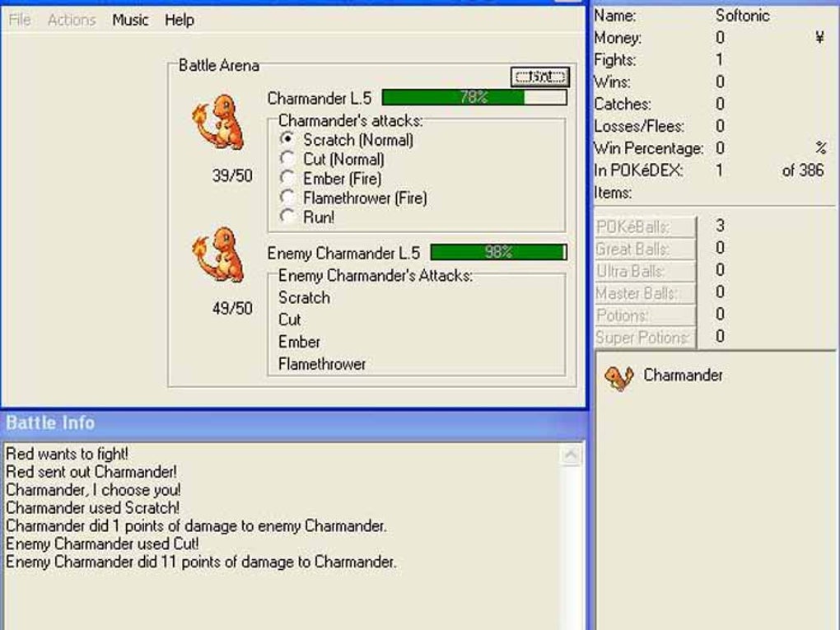Open the File menu

[x=20, y=20]
